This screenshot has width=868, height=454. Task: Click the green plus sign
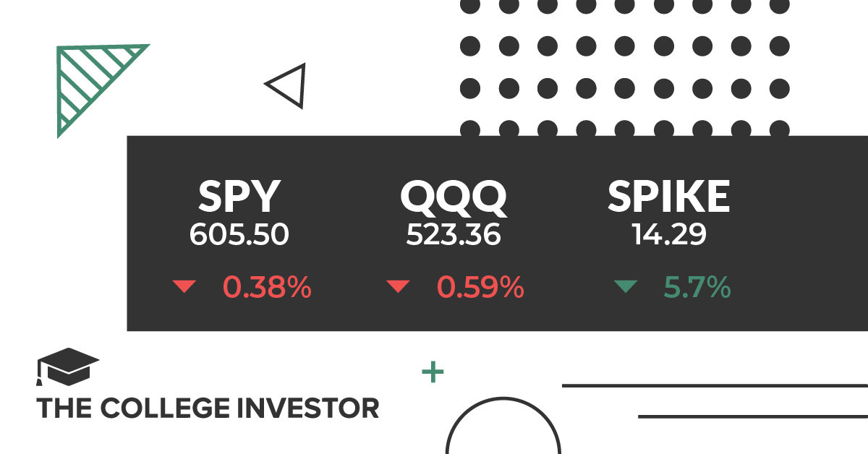pyautogui.click(x=433, y=373)
